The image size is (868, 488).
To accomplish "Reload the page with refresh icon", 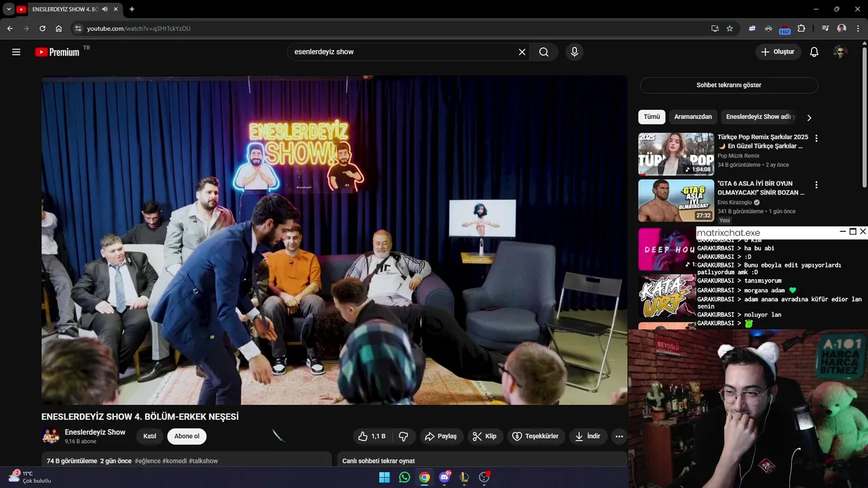I will click(42, 28).
